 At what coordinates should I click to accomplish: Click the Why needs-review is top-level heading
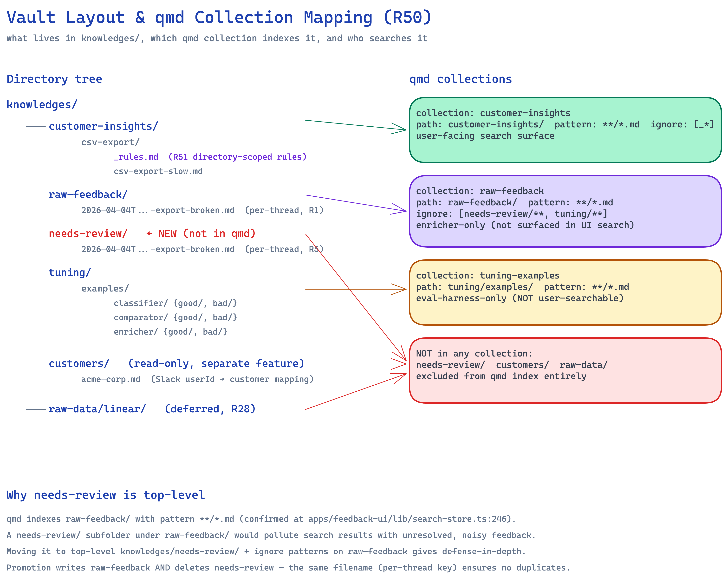[105, 495]
